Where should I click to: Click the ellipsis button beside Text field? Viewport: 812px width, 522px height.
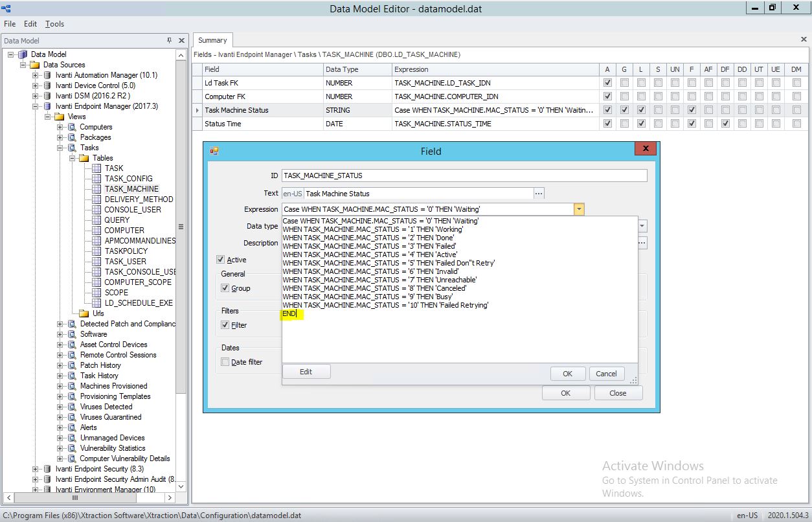tap(539, 193)
